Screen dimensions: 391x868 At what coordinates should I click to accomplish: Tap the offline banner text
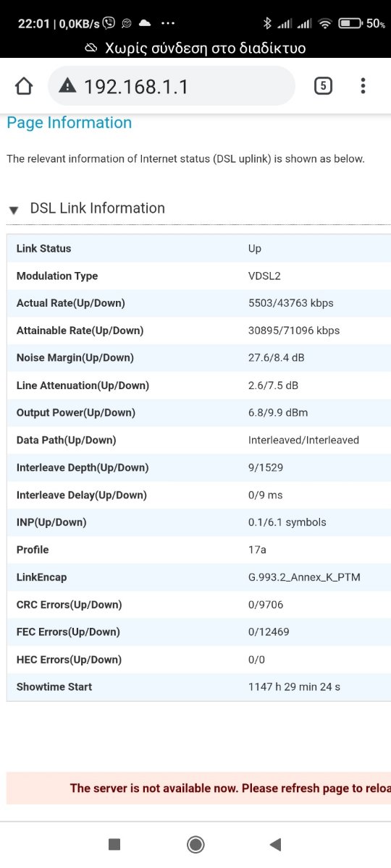[206, 48]
